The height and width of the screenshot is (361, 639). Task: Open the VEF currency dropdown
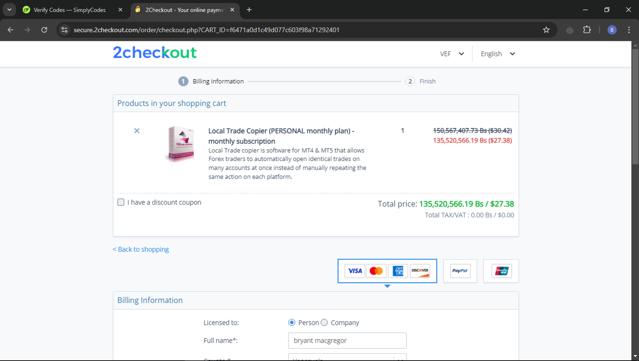click(452, 54)
